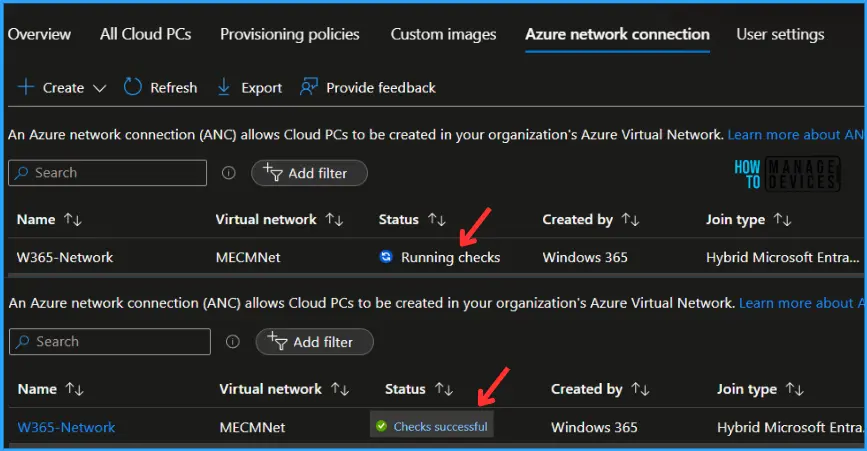This screenshot has width=867, height=451.
Task: Click upper row Windows 365 cell
Action: pyautogui.click(x=584, y=258)
